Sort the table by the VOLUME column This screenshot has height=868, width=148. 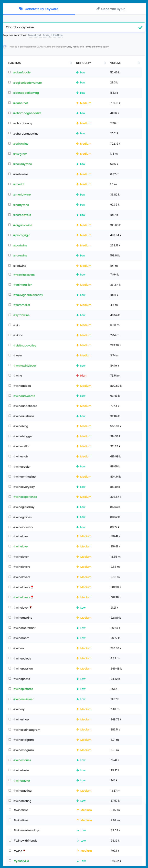coord(138,63)
